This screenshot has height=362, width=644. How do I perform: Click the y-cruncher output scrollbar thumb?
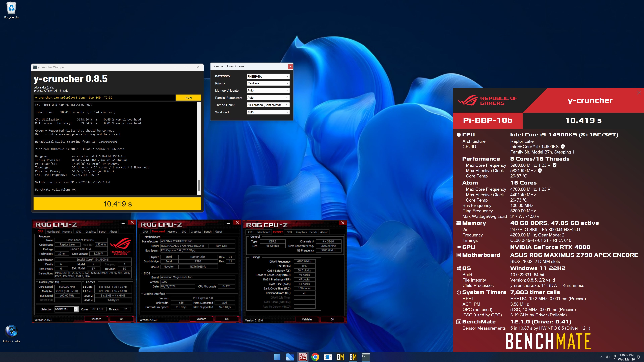(199, 185)
